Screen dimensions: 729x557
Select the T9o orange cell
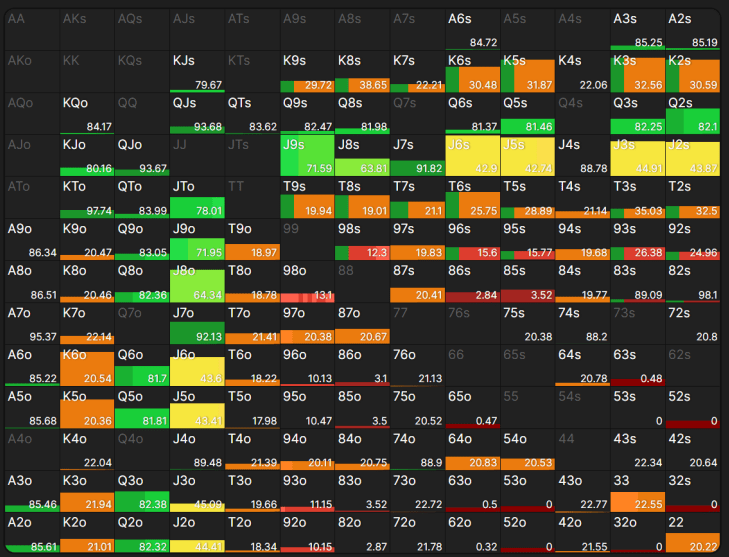252,239
